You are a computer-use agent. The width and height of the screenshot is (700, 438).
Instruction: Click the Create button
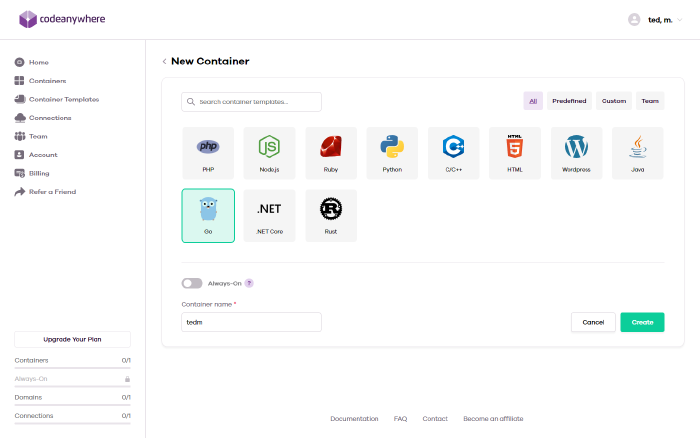coord(642,322)
